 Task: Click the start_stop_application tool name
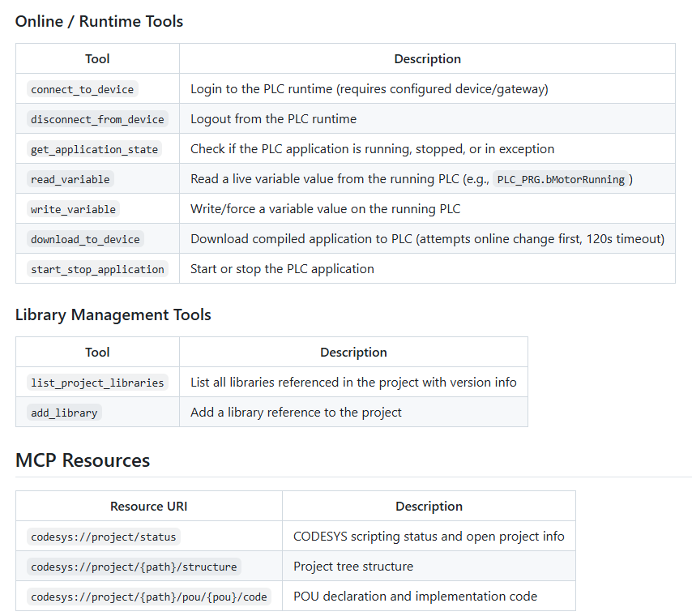(x=97, y=269)
